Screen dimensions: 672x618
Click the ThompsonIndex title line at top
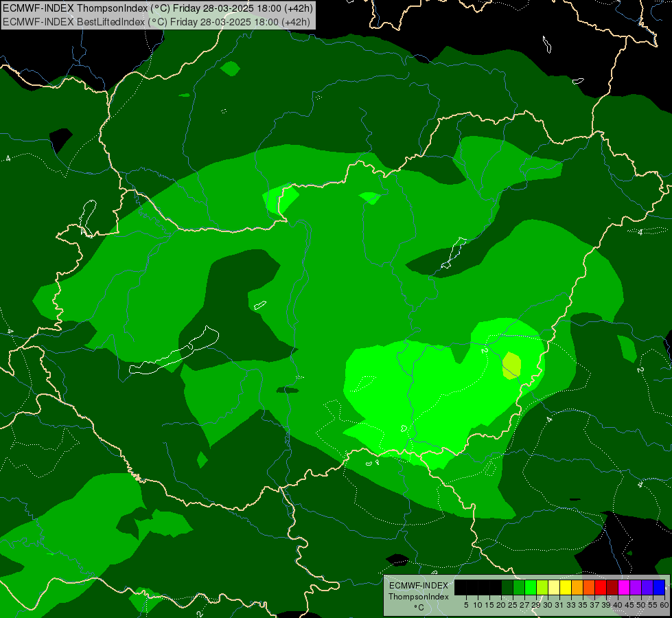[x=158, y=8]
